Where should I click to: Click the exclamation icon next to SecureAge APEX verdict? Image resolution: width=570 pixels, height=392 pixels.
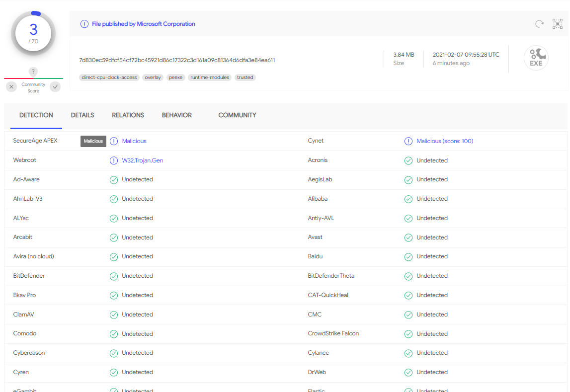coord(114,141)
